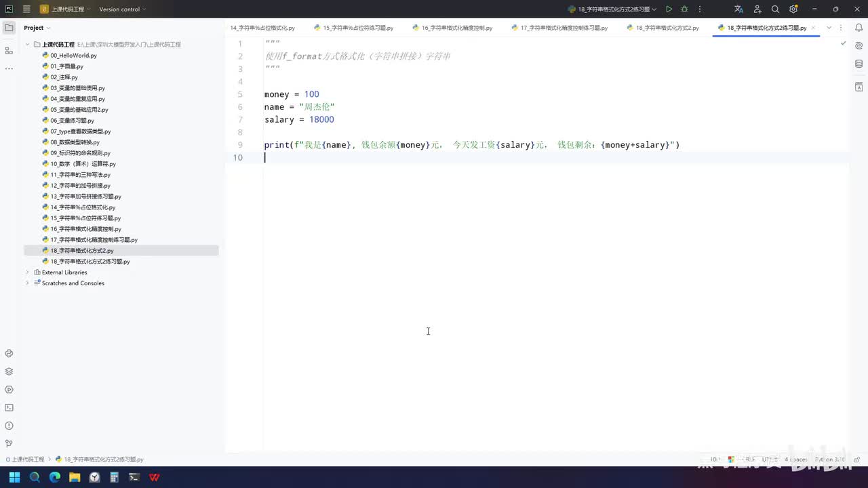The width and height of the screenshot is (868, 488).
Task: Select 07_type查看数据类型.py file
Action: click(80, 131)
